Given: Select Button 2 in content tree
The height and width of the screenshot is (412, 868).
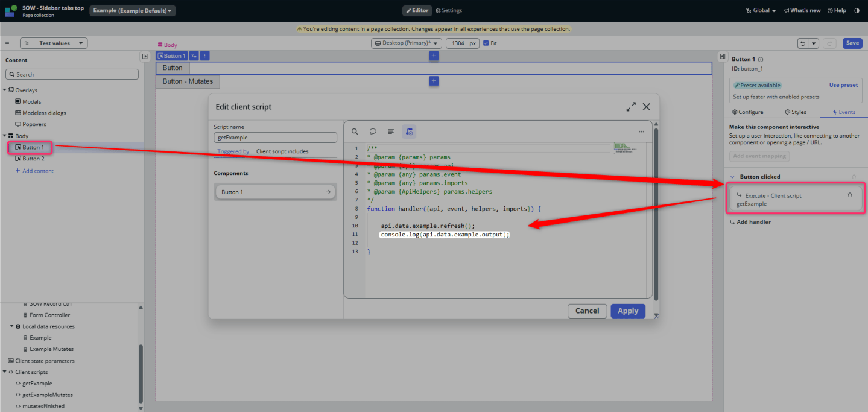Looking at the screenshot, I should [33, 159].
